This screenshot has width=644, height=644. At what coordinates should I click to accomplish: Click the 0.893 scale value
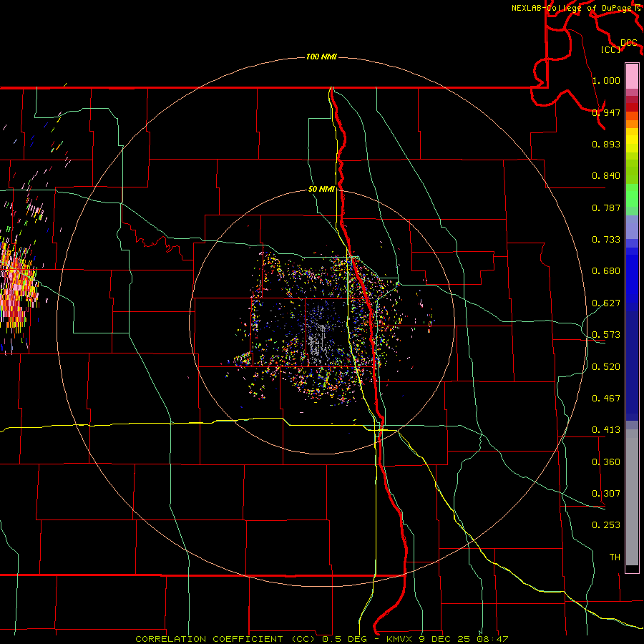pos(606,144)
